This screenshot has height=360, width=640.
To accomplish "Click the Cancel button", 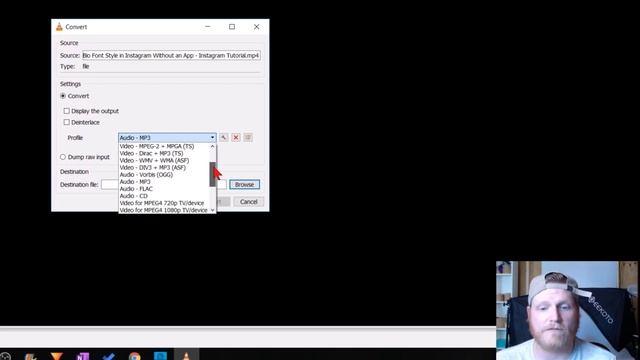I will click(x=249, y=202).
